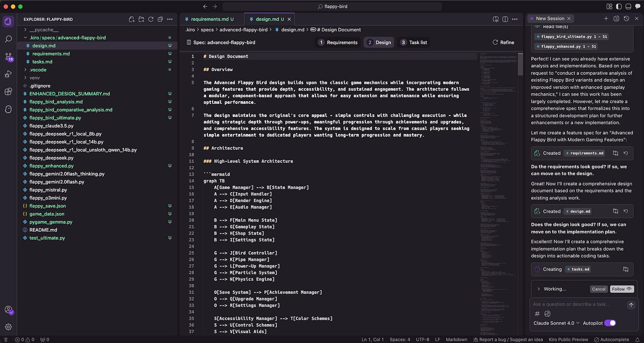Open the chat task list icon
Image resolution: width=644 pixels, height=343 pixels.
point(616,19)
